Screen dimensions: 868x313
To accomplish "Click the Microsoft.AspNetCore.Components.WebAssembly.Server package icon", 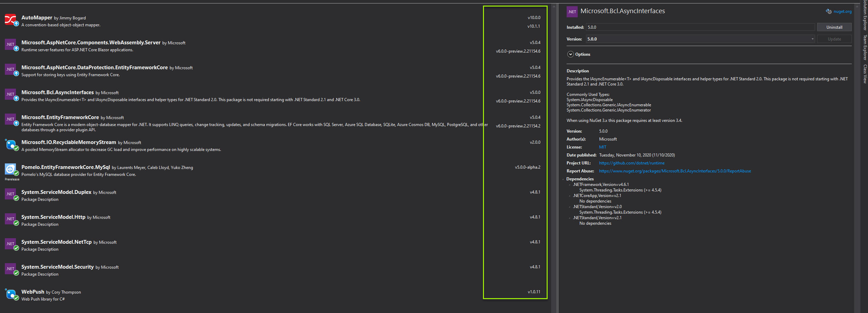I will 10,45.
